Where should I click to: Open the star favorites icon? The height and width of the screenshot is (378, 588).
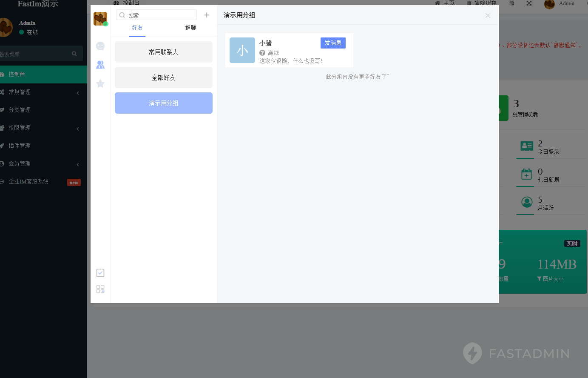pos(100,83)
